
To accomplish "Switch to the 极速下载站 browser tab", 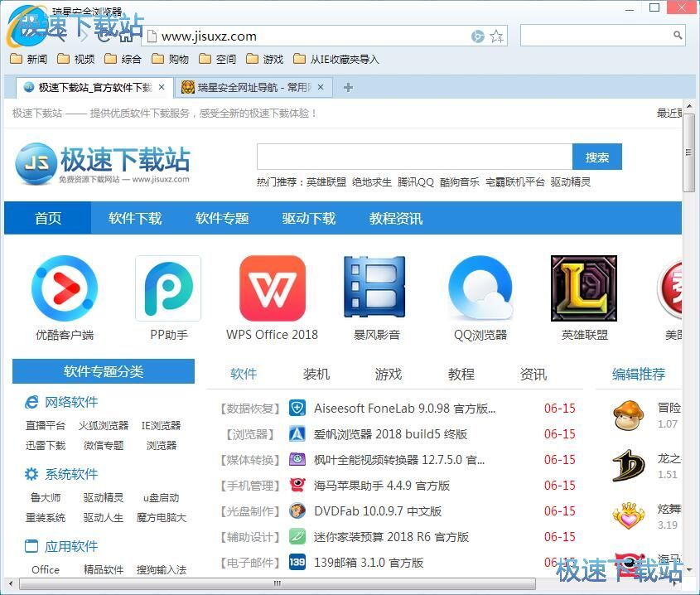I will click(x=94, y=88).
